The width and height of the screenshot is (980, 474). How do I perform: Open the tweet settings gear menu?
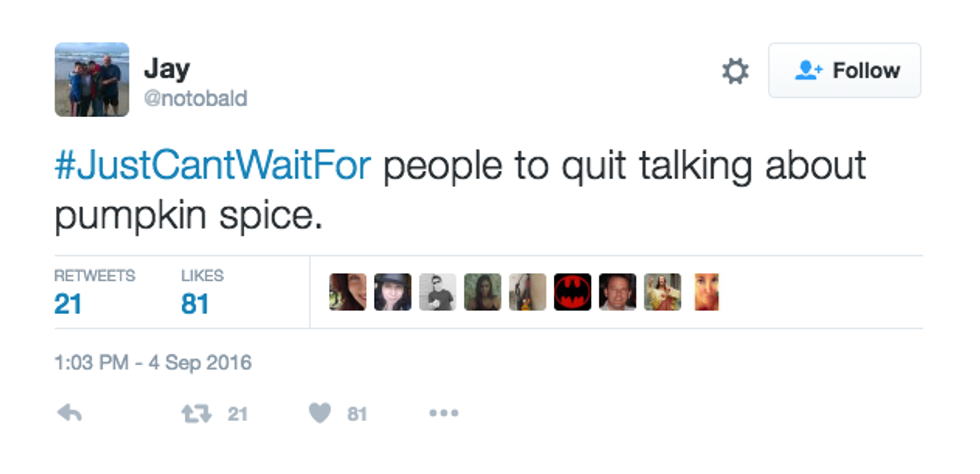click(735, 71)
